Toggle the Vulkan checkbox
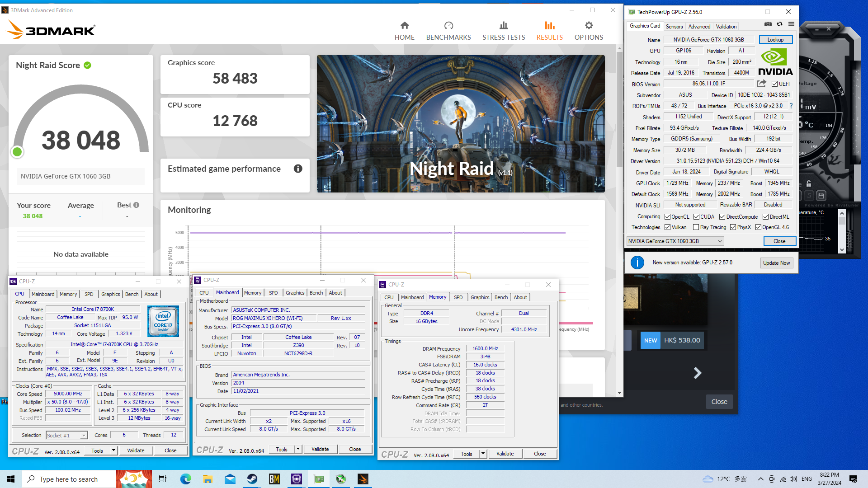This screenshot has height=488, width=868. click(x=667, y=227)
